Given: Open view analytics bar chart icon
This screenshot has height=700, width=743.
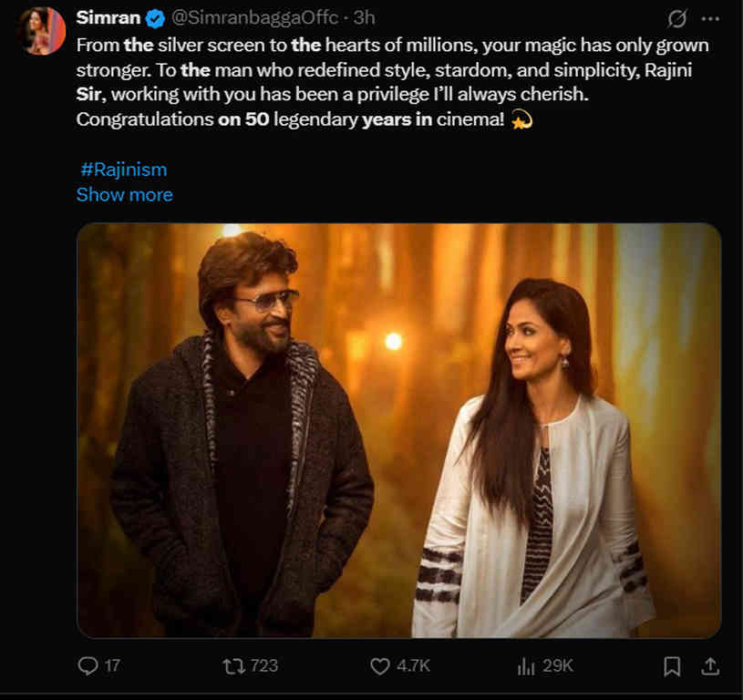Looking at the screenshot, I should point(526,666).
